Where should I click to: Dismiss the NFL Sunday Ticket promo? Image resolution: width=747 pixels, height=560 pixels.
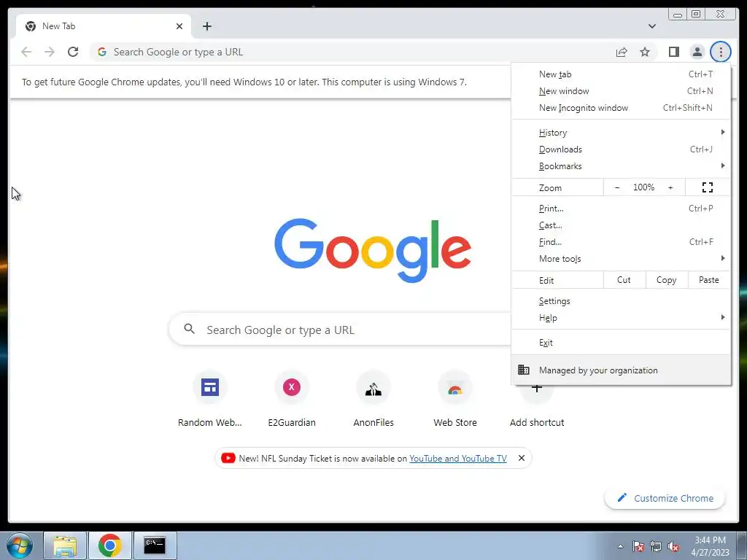tap(522, 458)
